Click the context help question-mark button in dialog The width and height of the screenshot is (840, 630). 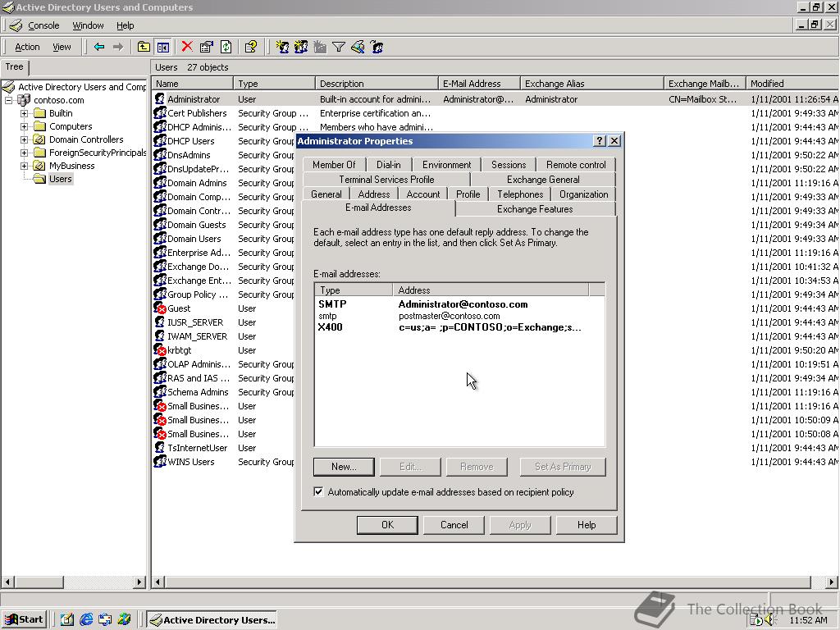pyautogui.click(x=600, y=141)
